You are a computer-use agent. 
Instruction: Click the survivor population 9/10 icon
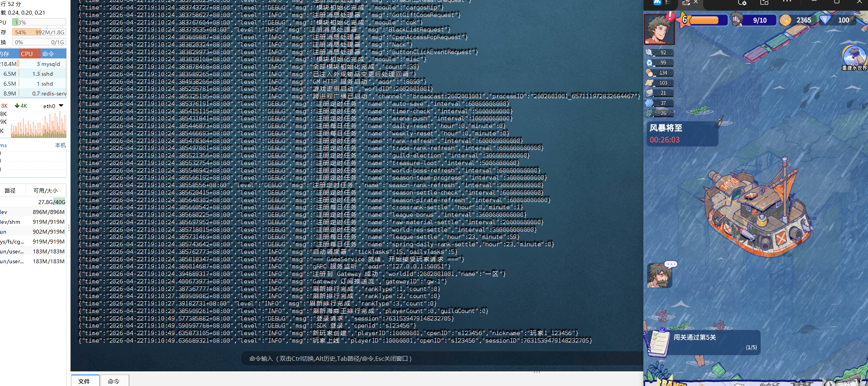pos(737,20)
